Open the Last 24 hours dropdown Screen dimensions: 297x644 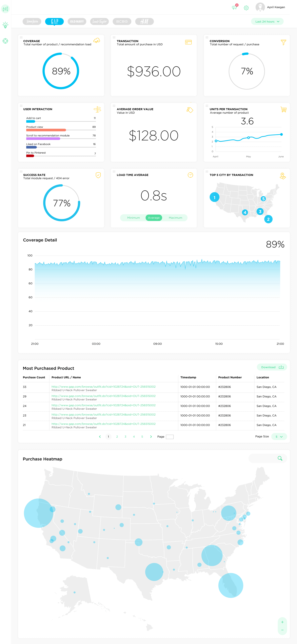coord(267,22)
